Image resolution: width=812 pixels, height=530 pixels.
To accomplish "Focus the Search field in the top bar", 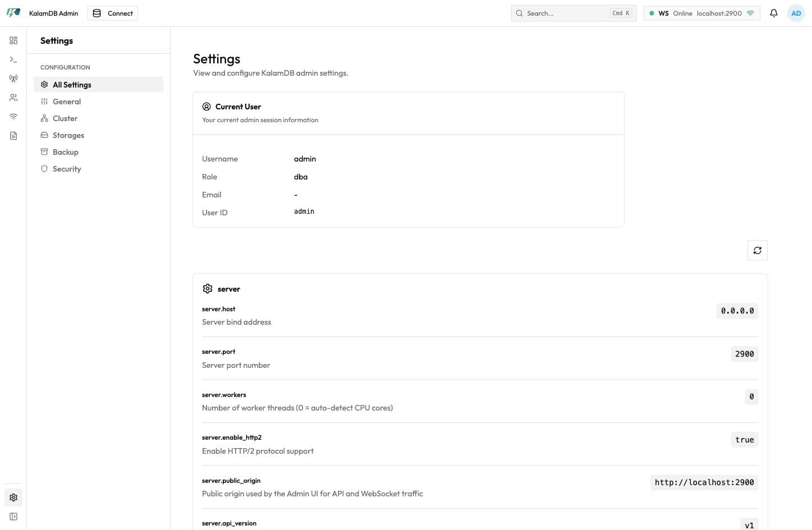I will point(574,13).
